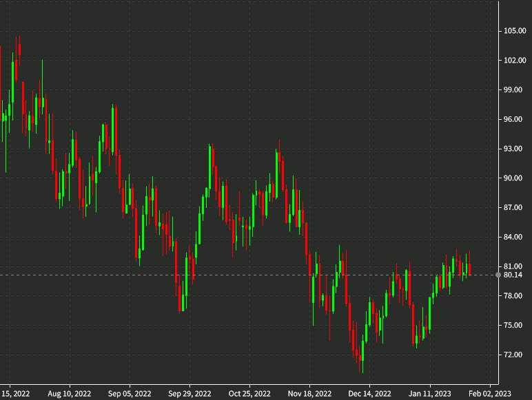Click the 99.00 price axis label
The width and height of the screenshot is (532, 400).
coord(513,90)
